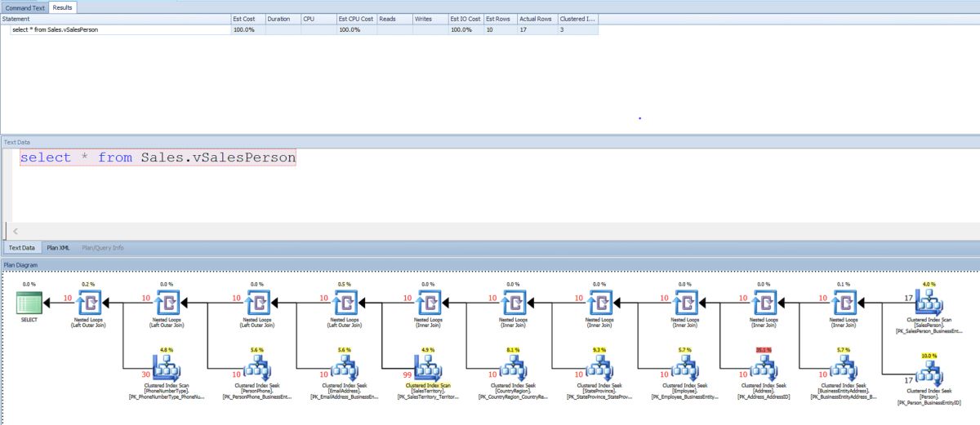The width and height of the screenshot is (980, 425).
Task: Sort by the Est Cost column header
Action: click(x=247, y=18)
